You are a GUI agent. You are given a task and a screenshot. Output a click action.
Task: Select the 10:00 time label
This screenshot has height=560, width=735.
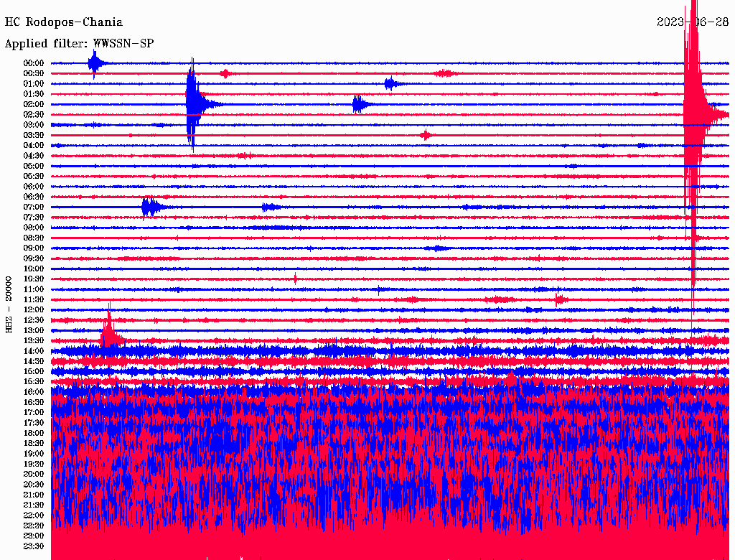pos(34,269)
